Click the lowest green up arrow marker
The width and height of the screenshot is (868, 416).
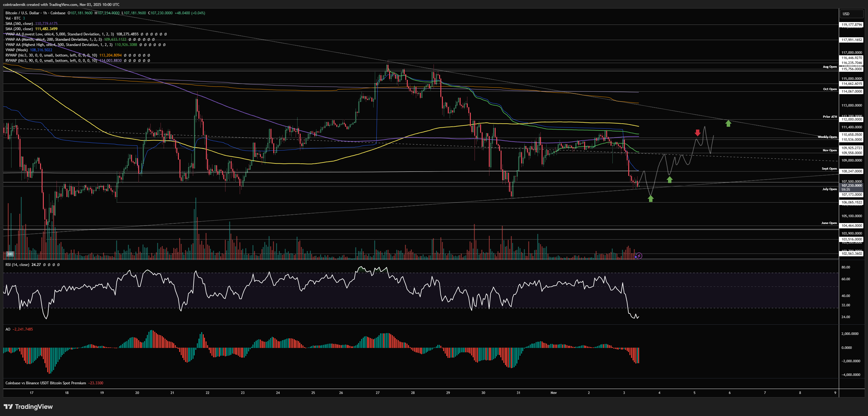(651, 199)
